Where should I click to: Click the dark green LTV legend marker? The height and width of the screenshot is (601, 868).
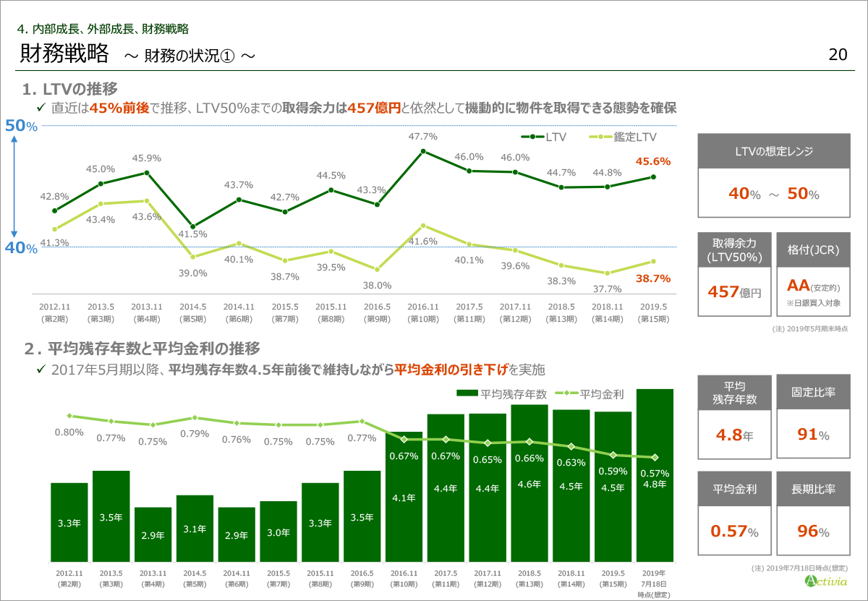(x=532, y=136)
